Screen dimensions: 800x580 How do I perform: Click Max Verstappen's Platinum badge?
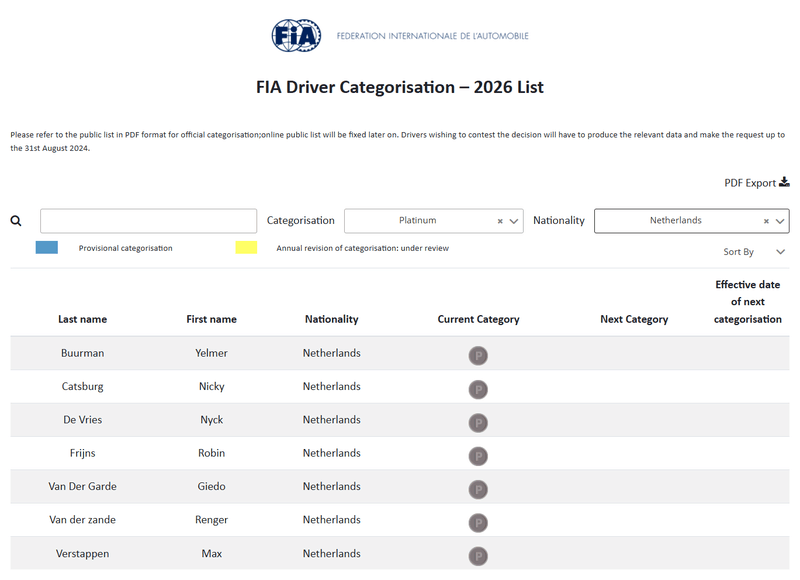click(x=478, y=556)
